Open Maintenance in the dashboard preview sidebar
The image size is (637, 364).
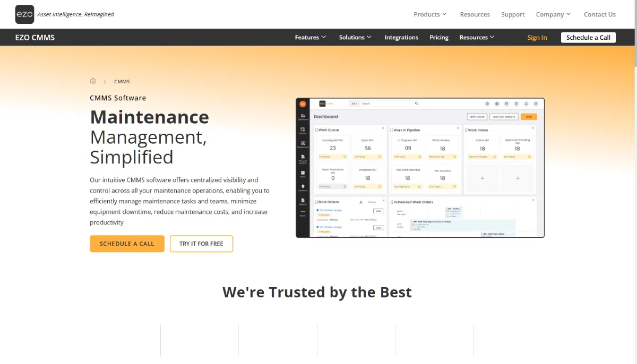tap(303, 144)
